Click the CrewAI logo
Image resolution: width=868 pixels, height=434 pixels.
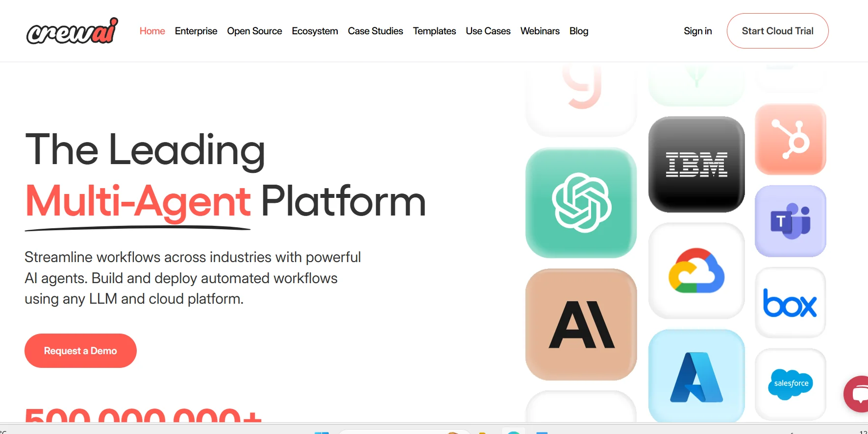tap(72, 31)
